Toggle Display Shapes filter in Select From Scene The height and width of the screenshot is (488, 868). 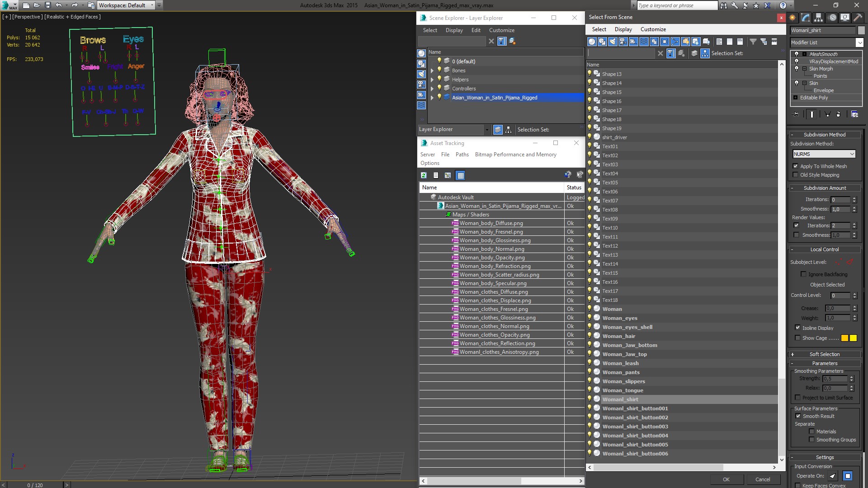[602, 42]
